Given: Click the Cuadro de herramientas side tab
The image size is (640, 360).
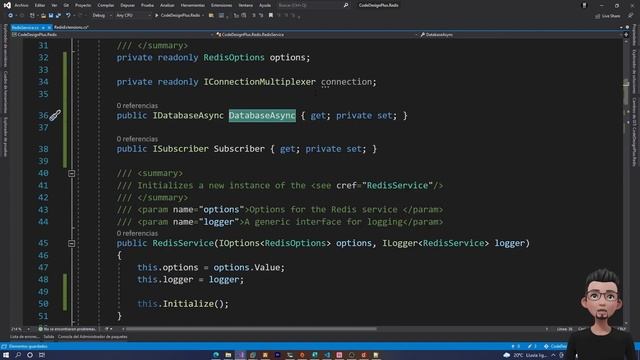Looking at the screenshot, I should [5, 92].
